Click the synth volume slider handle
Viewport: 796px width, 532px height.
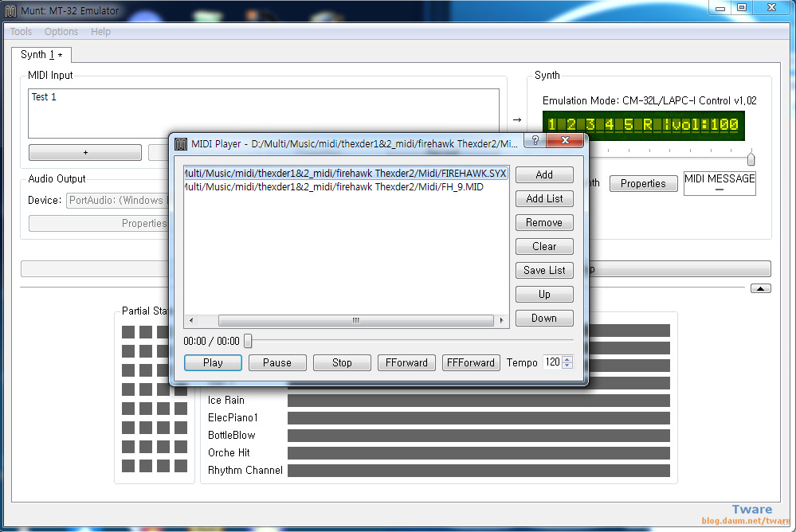[751, 159]
